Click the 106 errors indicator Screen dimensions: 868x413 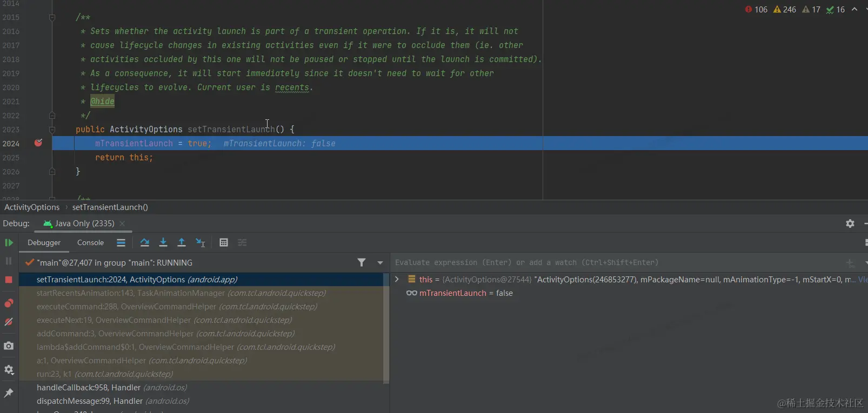(756, 9)
